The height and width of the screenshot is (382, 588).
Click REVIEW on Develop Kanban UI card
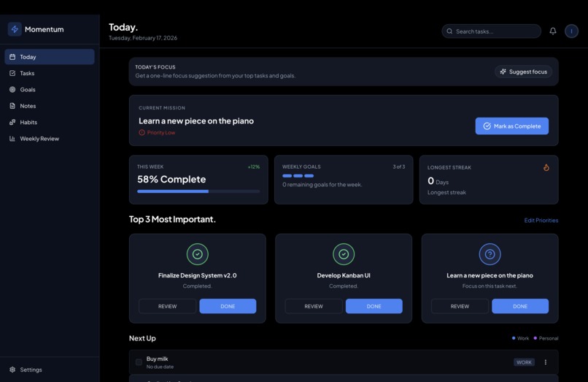tap(314, 306)
